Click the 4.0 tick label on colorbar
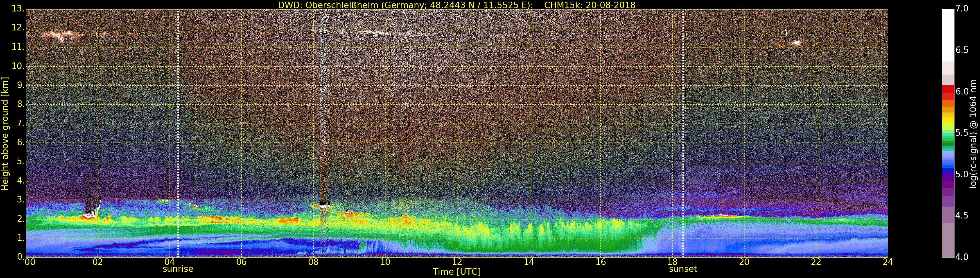This screenshot has height=278, width=980. click(962, 257)
